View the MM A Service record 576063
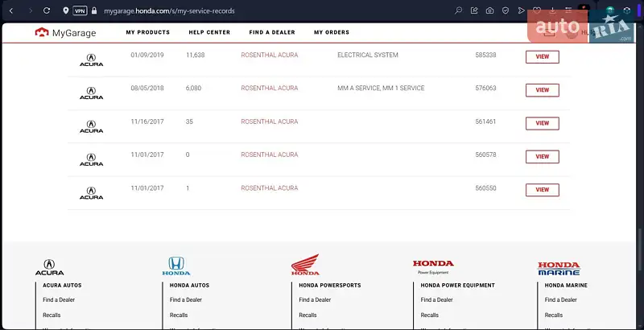Image resolution: width=644 pixels, height=330 pixels. click(x=542, y=89)
